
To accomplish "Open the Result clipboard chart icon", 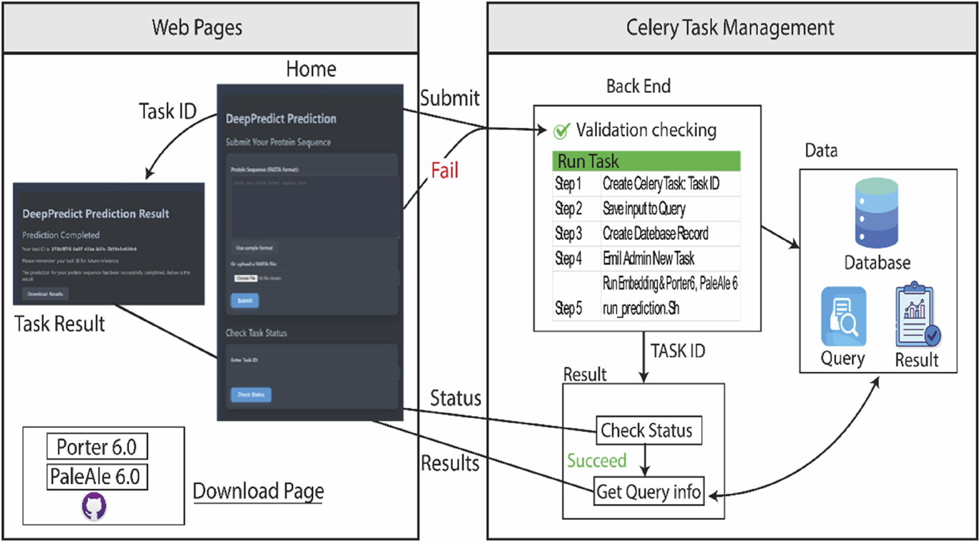I will (917, 315).
